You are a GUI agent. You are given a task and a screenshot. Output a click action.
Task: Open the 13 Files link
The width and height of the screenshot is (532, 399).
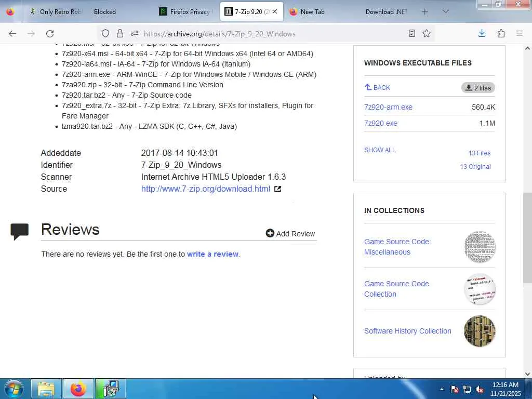coord(480,153)
